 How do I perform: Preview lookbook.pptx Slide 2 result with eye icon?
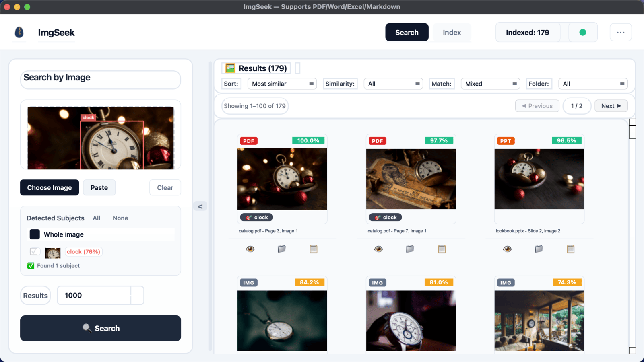507,249
